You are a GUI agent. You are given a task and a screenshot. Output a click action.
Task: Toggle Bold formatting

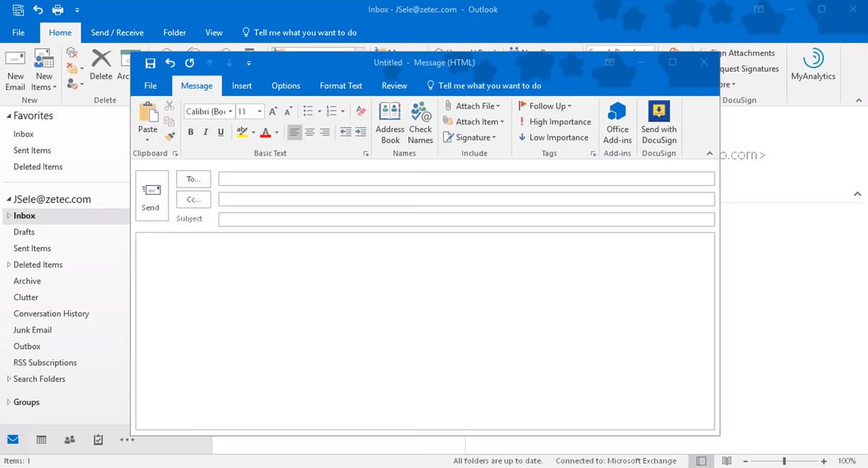pyautogui.click(x=191, y=132)
